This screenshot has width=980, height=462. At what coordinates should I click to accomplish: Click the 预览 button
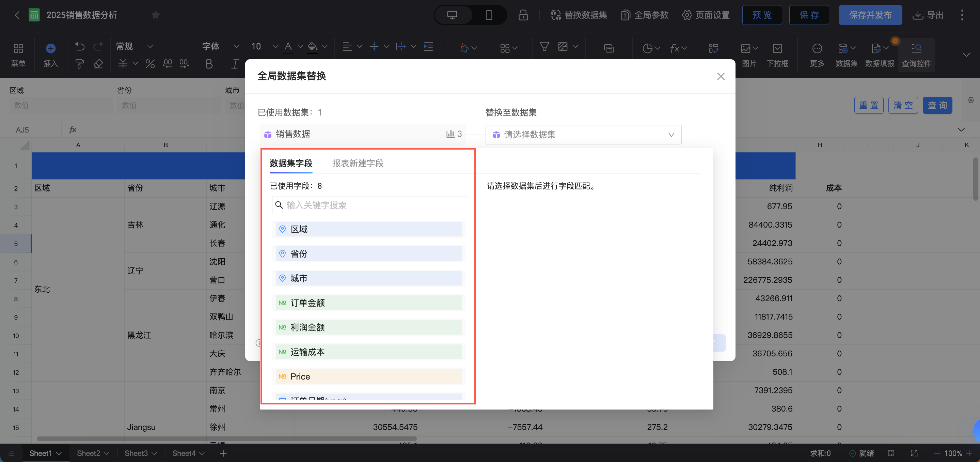tap(762, 15)
